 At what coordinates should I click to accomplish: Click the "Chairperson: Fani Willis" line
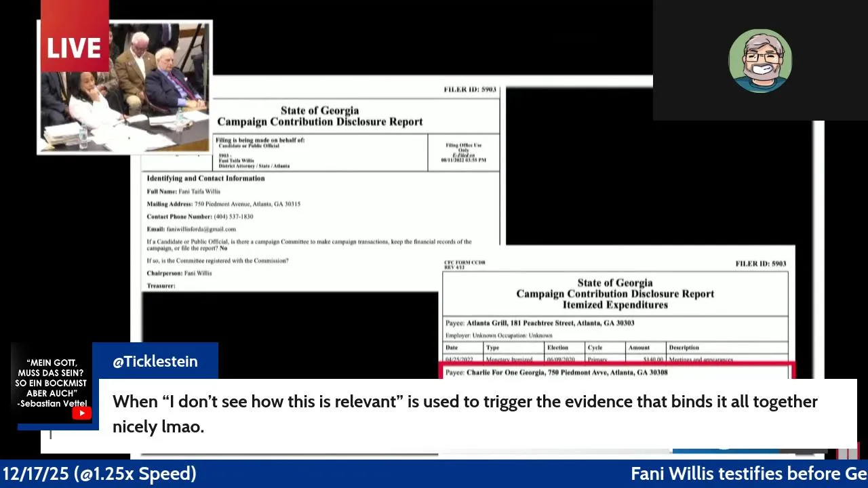pos(179,273)
